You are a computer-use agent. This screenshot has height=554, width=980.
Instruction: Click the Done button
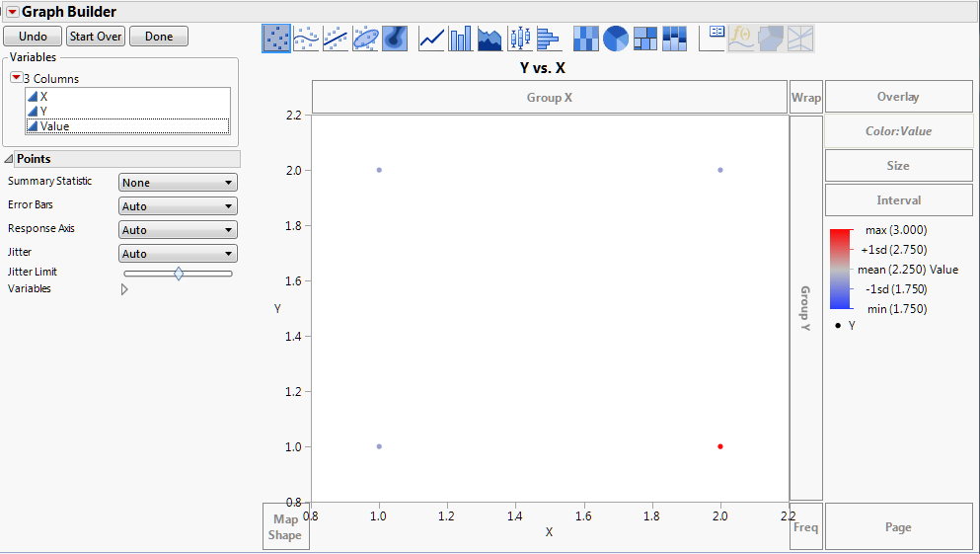point(159,37)
